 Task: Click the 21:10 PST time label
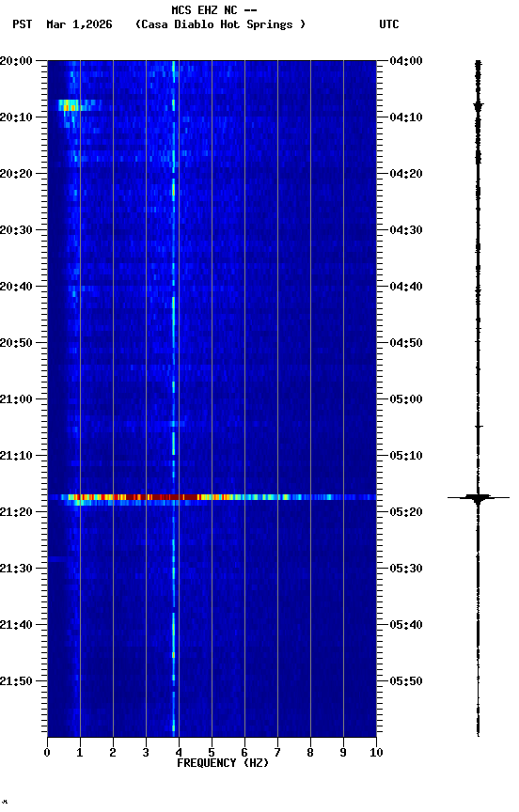(x=16, y=456)
